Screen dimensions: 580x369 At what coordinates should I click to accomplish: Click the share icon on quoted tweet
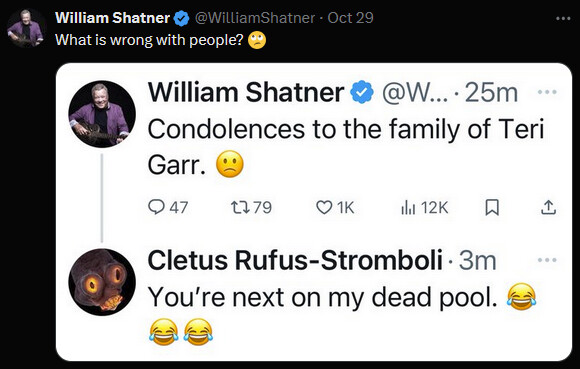[x=549, y=208]
